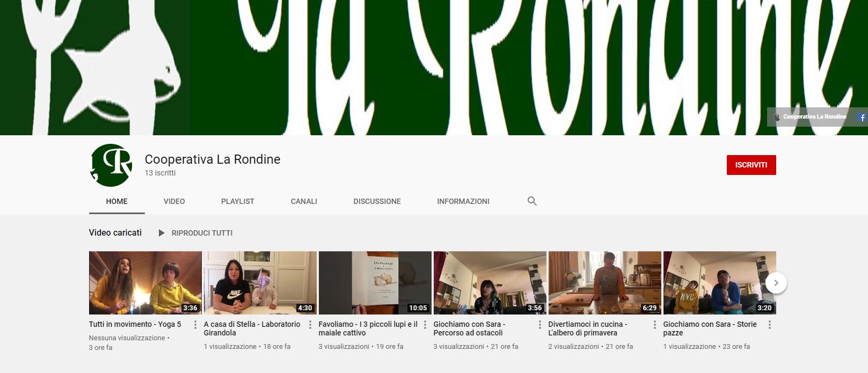Click '2 visualizzazioni • 21 ore fa' text
The width and height of the screenshot is (868, 373).
tap(590, 347)
